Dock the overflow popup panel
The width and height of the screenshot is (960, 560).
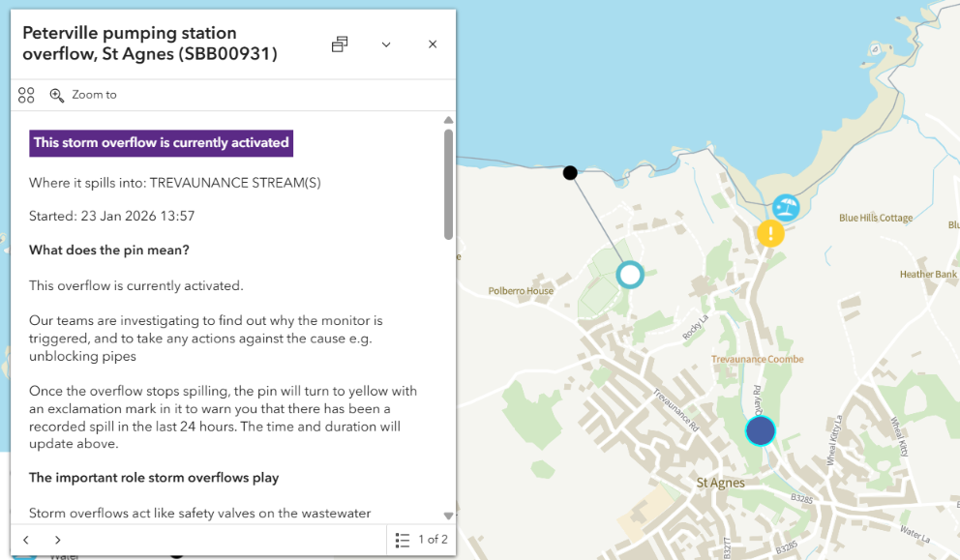(340, 44)
